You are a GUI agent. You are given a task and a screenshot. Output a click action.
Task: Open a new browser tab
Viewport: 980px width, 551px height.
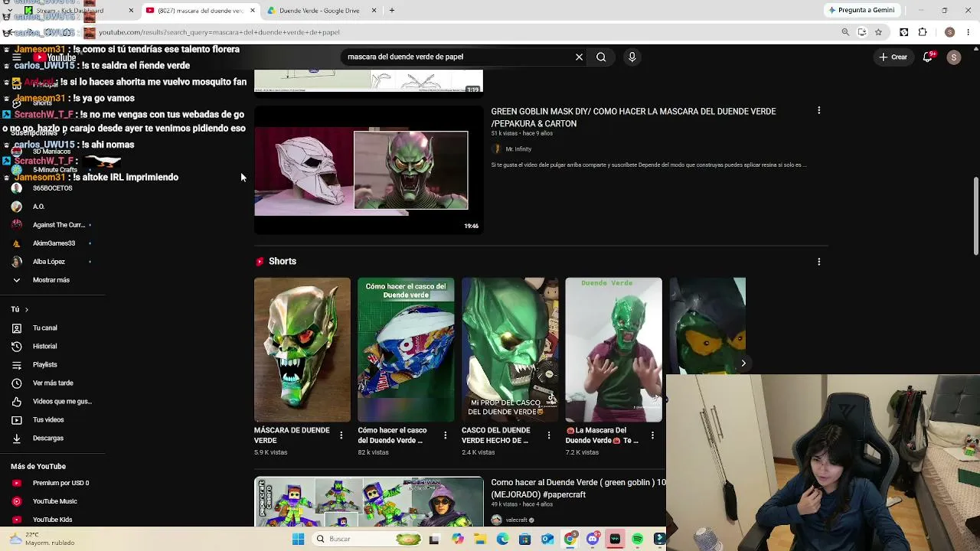(x=392, y=11)
